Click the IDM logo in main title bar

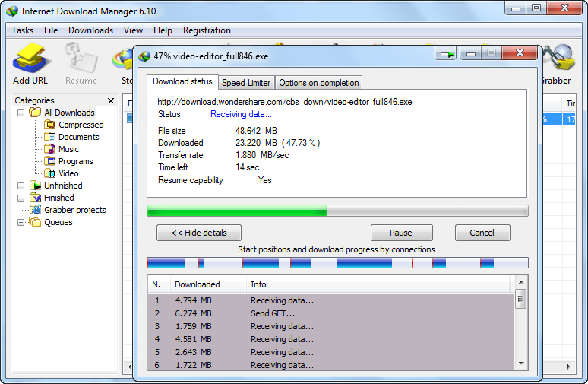point(12,11)
